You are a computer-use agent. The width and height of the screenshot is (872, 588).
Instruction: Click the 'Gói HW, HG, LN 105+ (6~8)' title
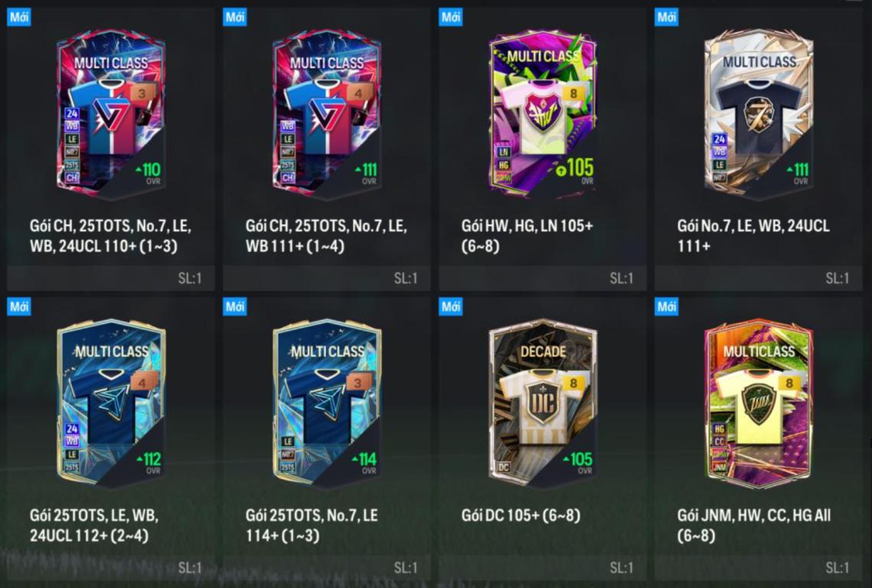click(x=527, y=236)
